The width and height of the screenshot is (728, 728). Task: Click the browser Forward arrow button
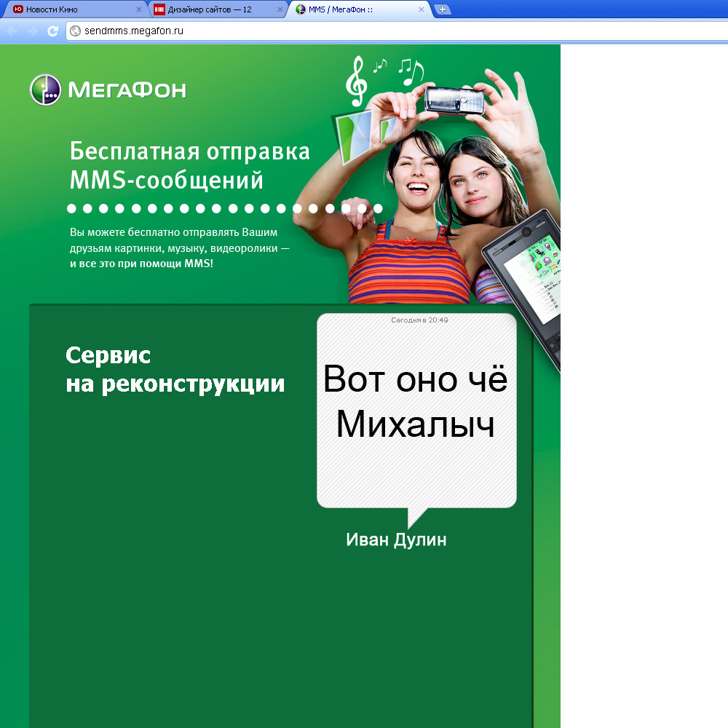coord(32,31)
